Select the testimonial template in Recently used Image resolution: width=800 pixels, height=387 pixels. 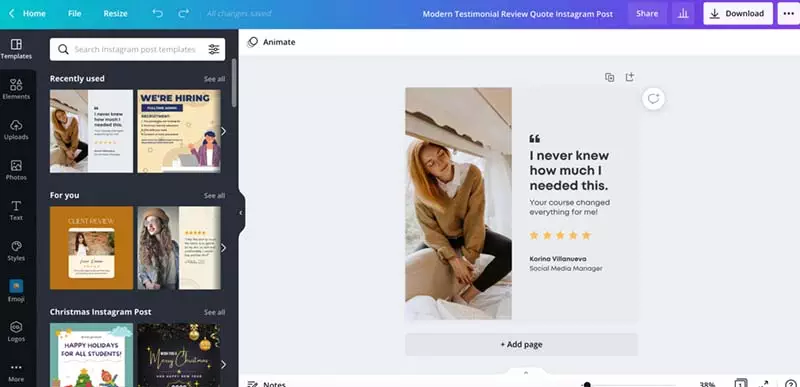pos(91,132)
